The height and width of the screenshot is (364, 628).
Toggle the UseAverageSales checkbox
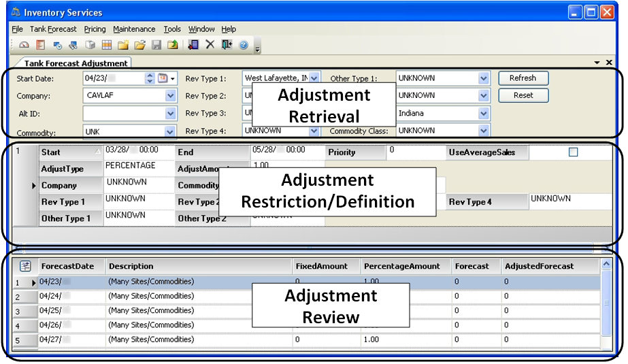coord(573,152)
